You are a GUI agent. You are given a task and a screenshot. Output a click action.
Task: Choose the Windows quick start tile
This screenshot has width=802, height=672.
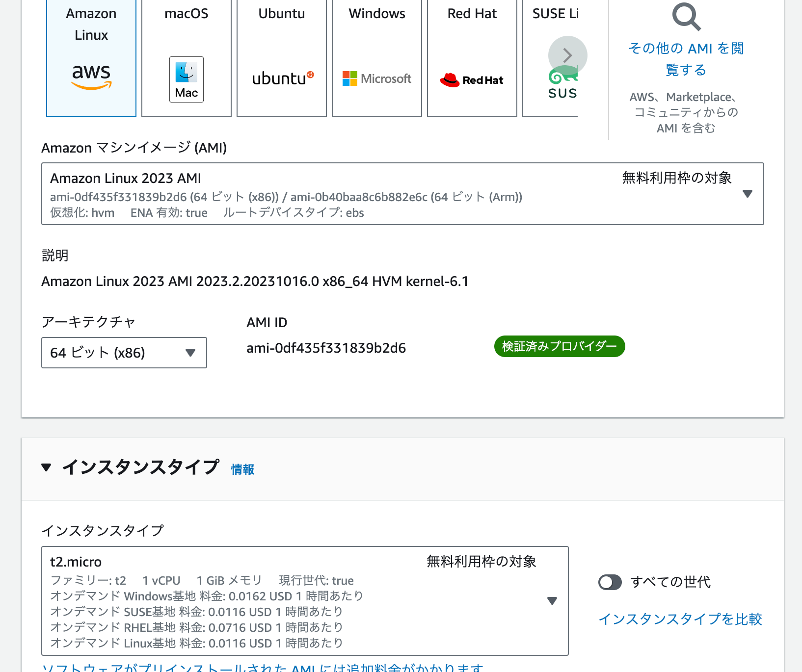pos(377,58)
